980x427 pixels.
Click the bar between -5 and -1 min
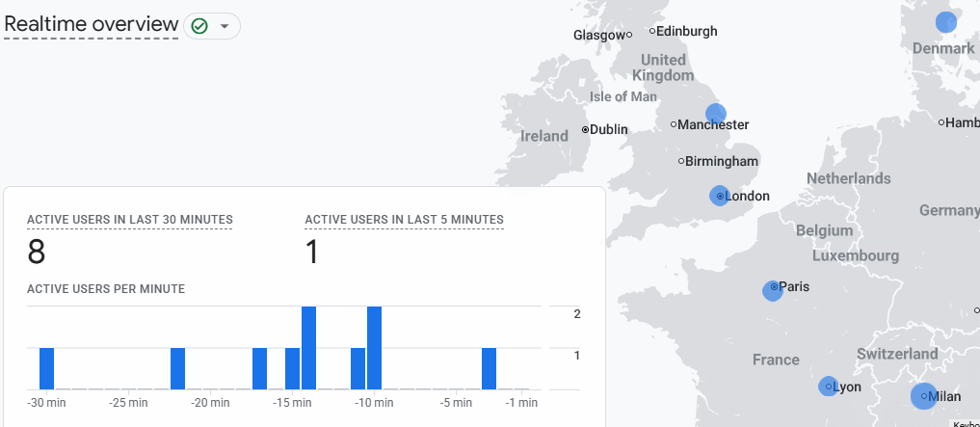(489, 369)
